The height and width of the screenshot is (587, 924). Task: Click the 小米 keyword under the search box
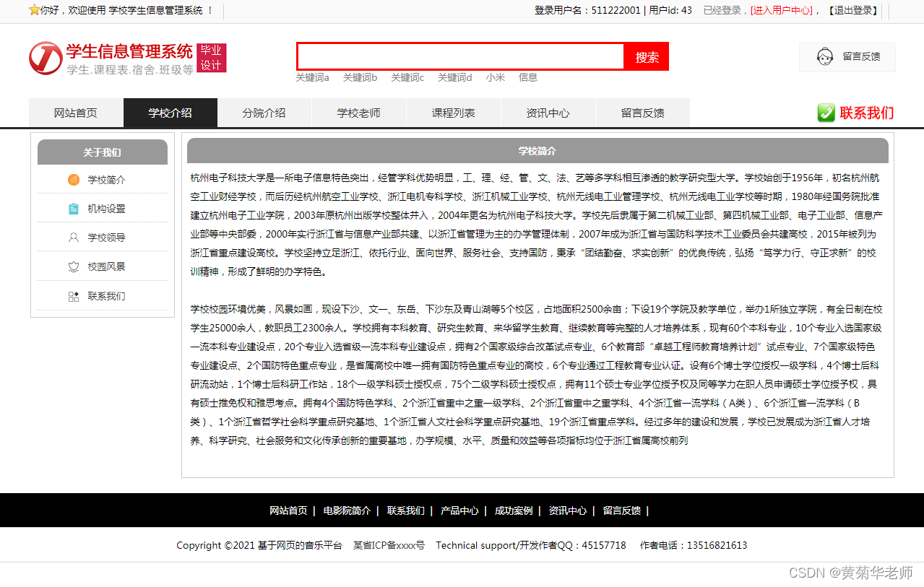[495, 77]
